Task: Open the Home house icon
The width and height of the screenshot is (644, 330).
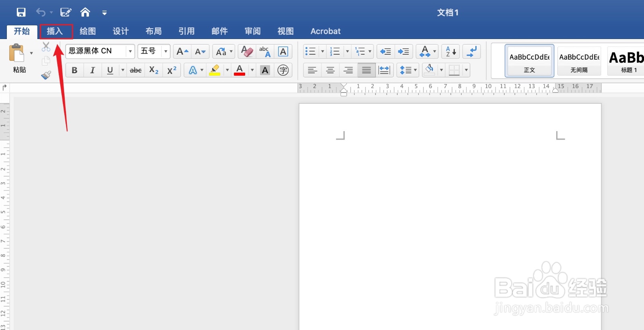Action: (x=85, y=12)
